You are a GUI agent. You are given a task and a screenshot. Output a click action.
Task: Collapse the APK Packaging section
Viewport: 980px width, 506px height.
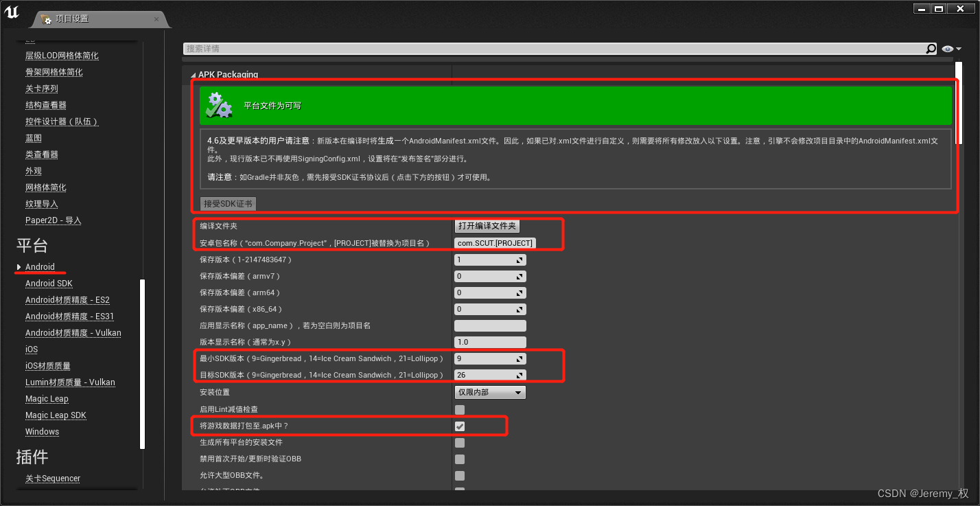click(193, 75)
